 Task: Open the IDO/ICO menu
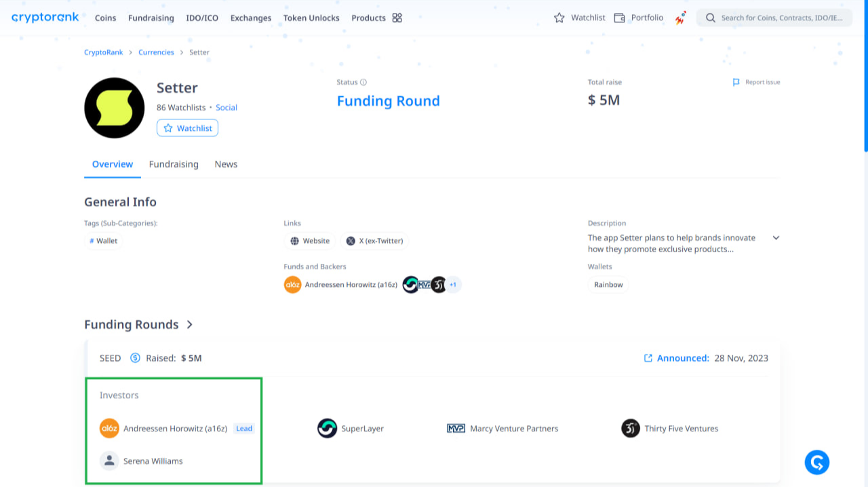coord(202,18)
